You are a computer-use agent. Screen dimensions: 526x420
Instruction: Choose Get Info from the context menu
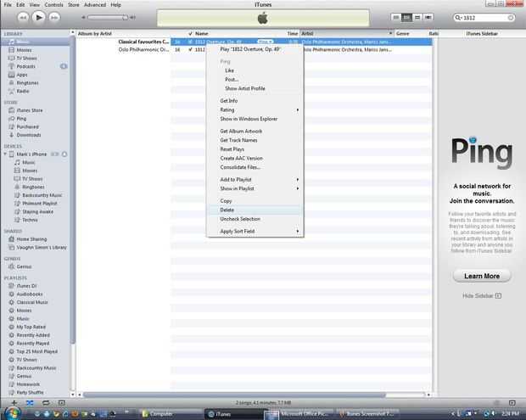(x=255, y=101)
